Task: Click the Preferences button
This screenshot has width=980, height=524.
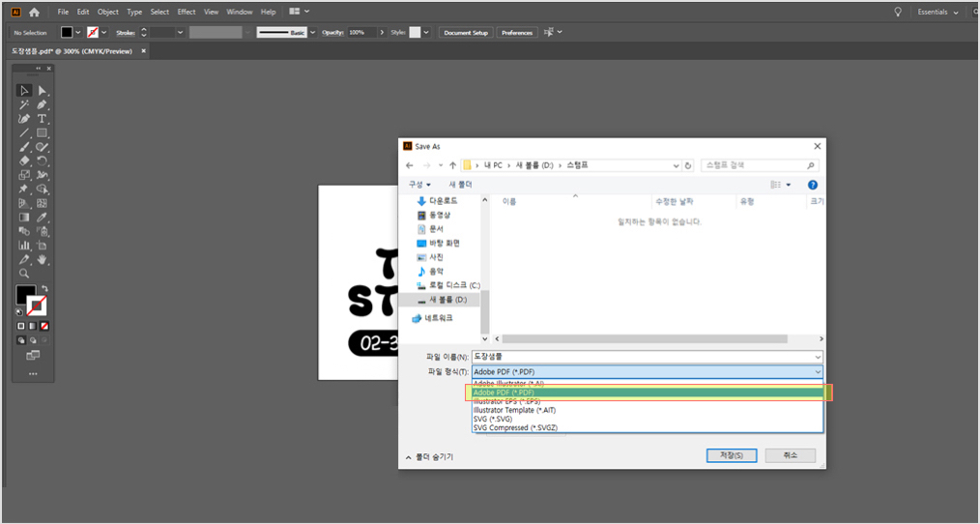Action: click(x=517, y=33)
